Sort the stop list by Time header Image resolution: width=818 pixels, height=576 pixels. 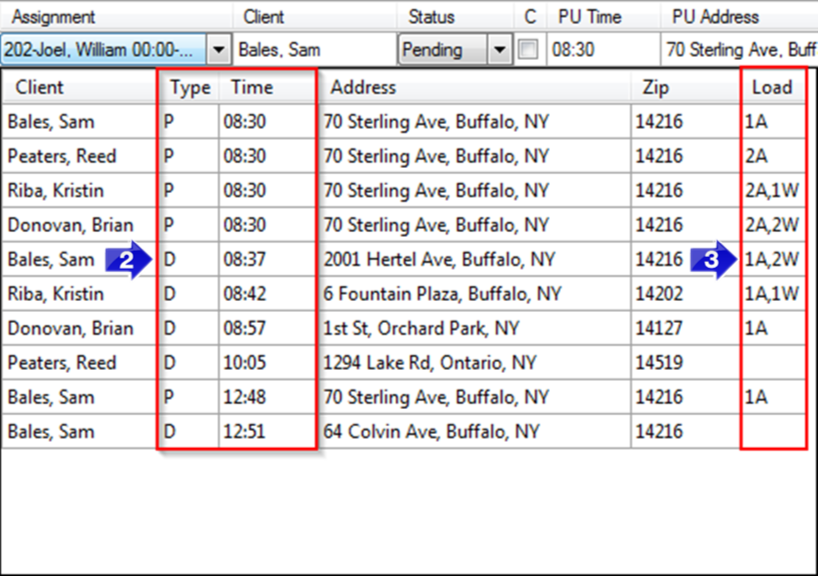click(x=252, y=87)
